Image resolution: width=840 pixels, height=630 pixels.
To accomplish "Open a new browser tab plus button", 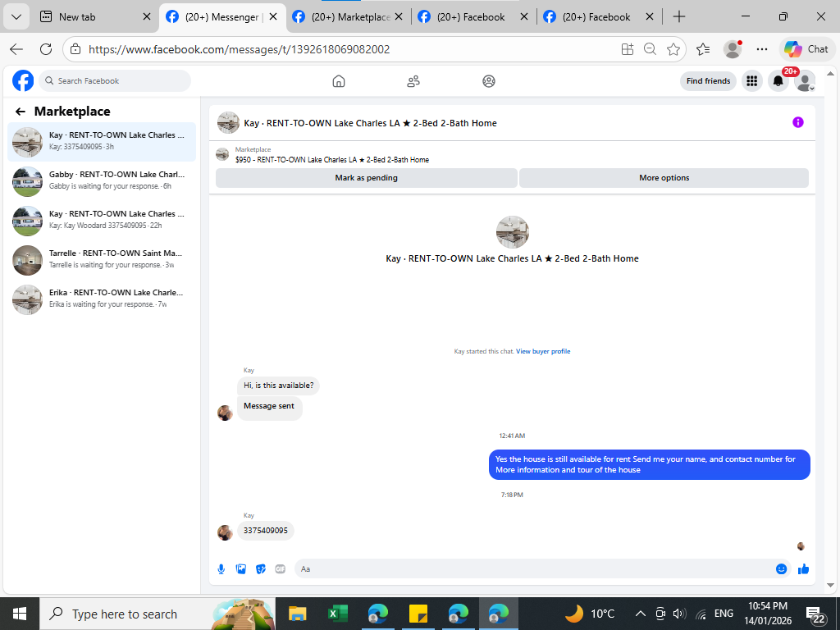I will tap(678, 16).
